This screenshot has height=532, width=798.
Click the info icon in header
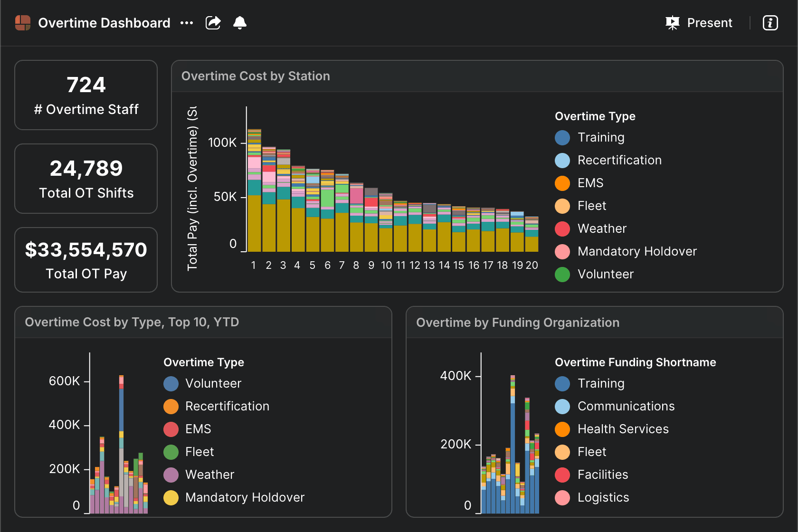[x=770, y=23]
